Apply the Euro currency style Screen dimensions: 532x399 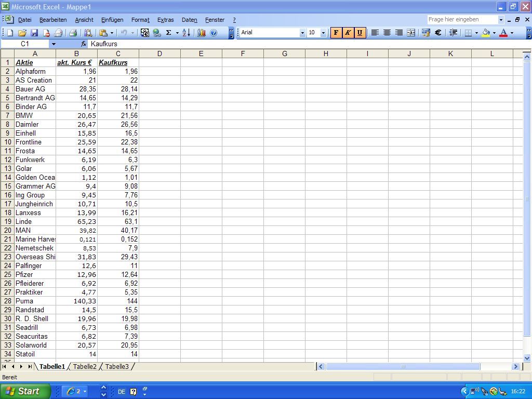(x=438, y=33)
